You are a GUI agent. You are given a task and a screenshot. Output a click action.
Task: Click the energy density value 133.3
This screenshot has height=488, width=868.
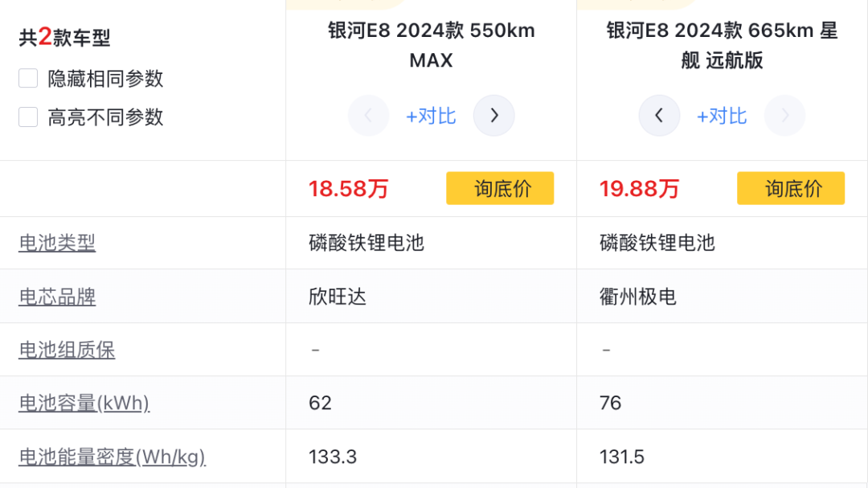pyautogui.click(x=333, y=457)
